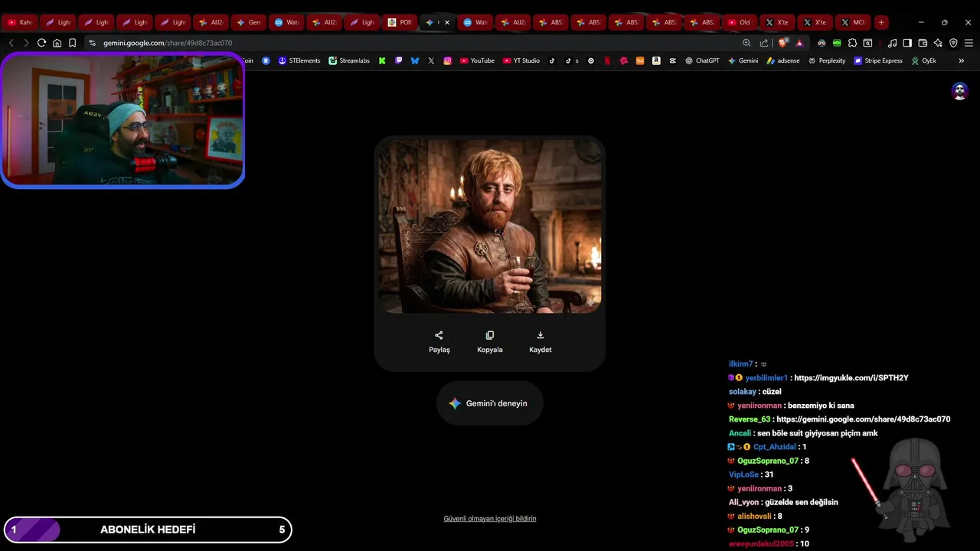Click chat message 'benzemiyo ki sana'
This screenshot has width=980, height=551.
[x=821, y=406]
